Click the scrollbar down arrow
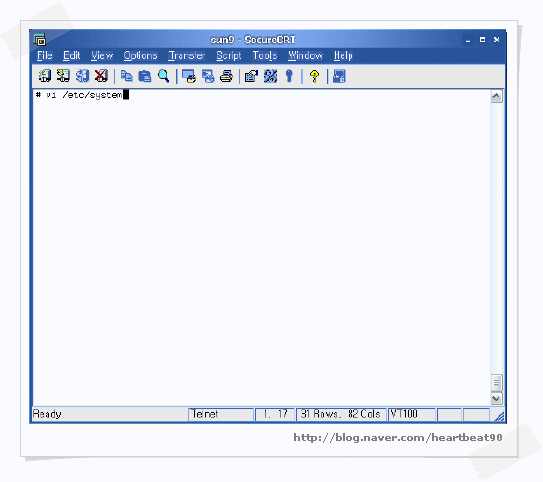This screenshot has height=482, width=543. click(x=496, y=398)
